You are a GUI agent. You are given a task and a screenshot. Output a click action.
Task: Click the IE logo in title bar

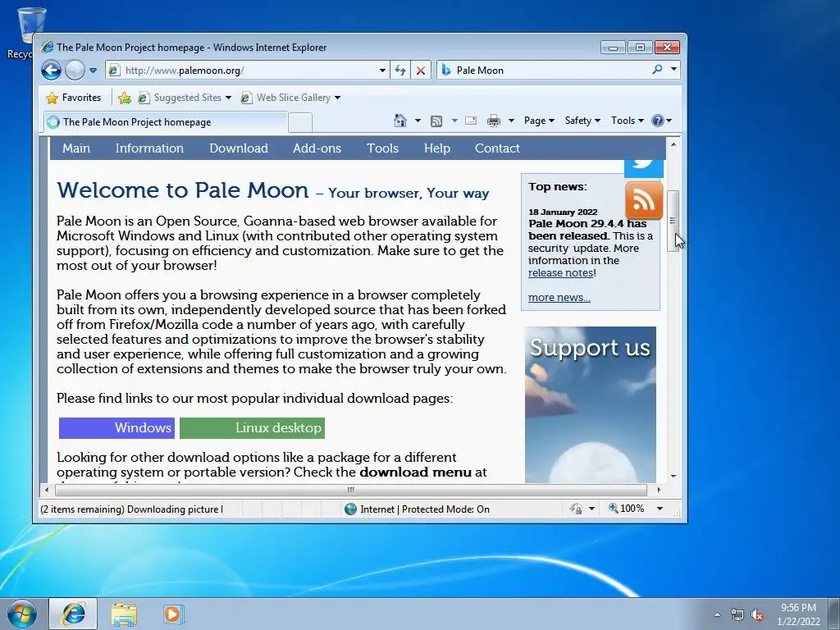(x=47, y=47)
